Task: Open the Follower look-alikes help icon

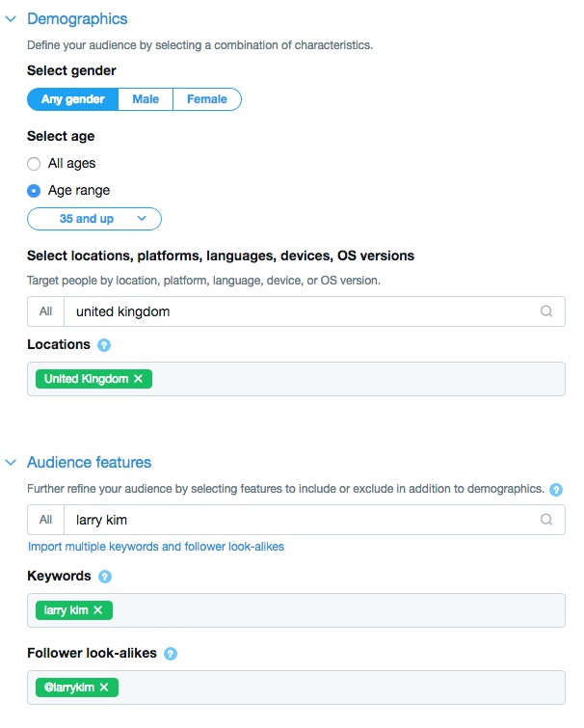Action: pos(171,654)
